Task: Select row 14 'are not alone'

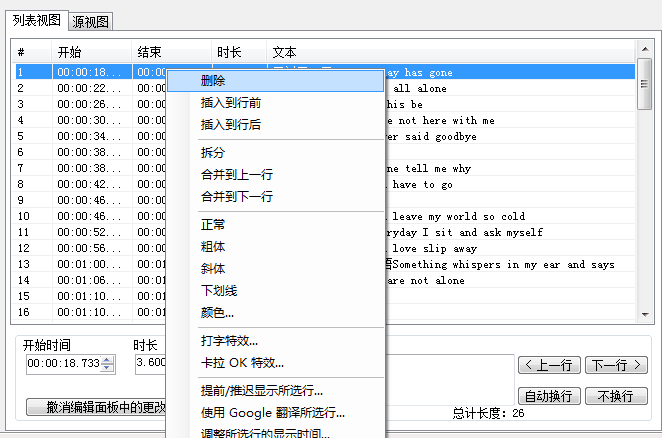Action: pyautogui.click(x=324, y=280)
